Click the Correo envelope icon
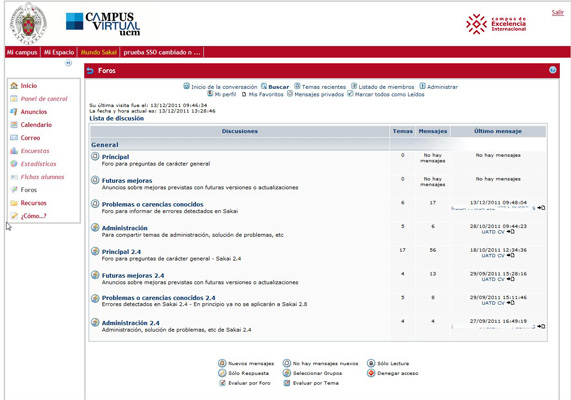The height and width of the screenshot is (400, 571). click(x=14, y=138)
